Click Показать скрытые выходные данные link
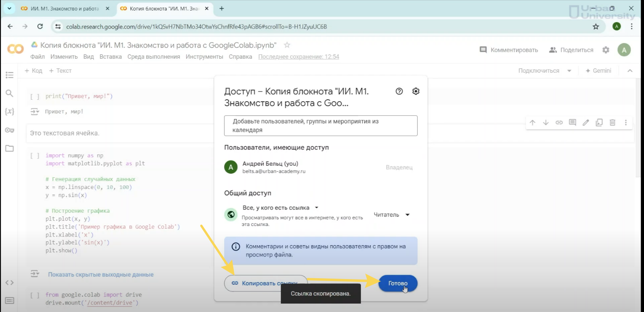This screenshot has width=644, height=312. coord(101,275)
